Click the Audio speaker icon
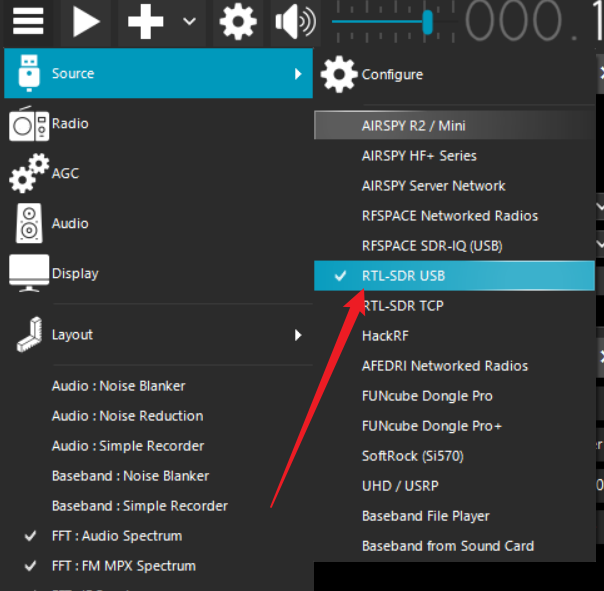 coord(28,224)
